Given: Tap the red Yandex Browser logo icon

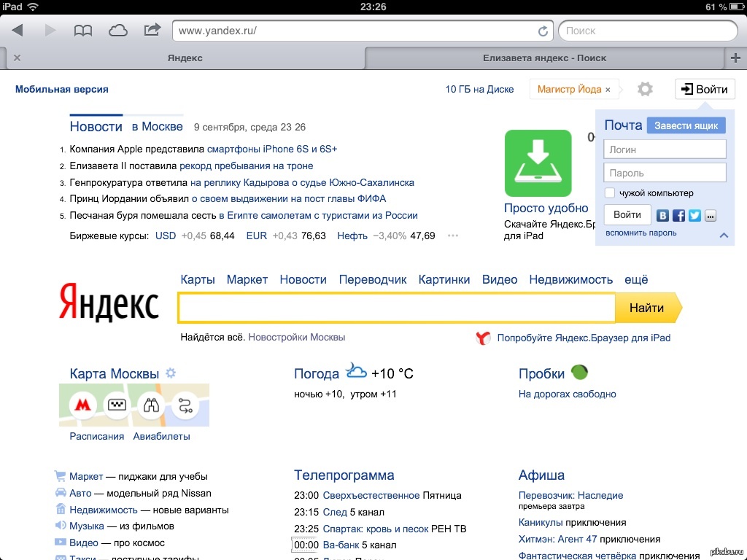Looking at the screenshot, I should click(483, 338).
